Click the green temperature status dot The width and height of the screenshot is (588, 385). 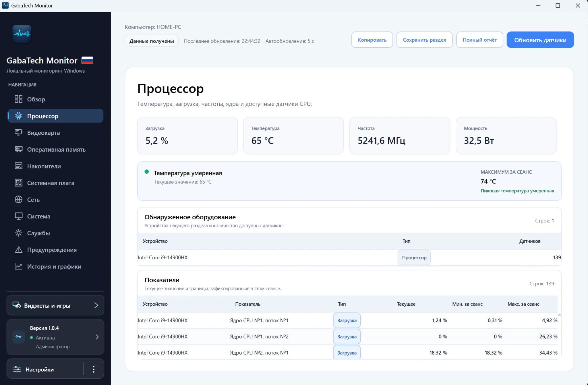point(146,172)
